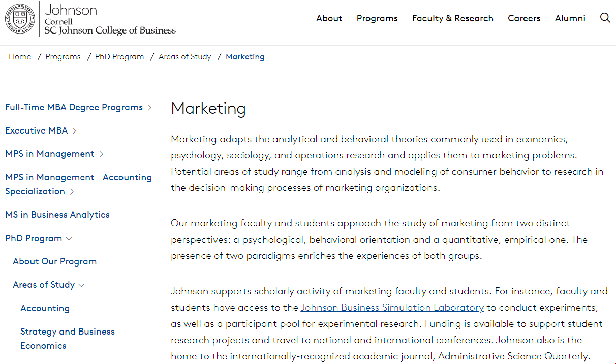Open Johnson Business Simulation Laboratory link
The width and height of the screenshot is (616, 364).
(x=392, y=308)
